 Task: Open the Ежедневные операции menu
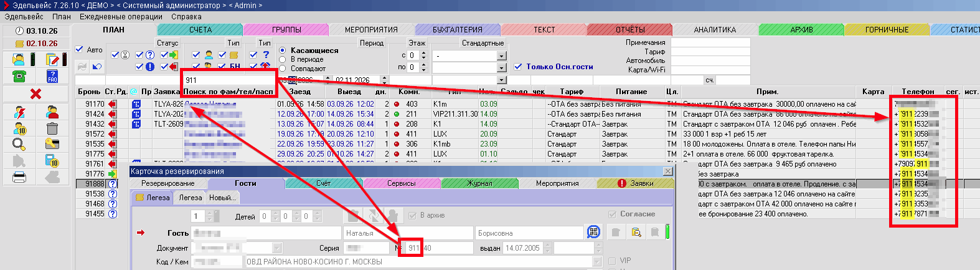(x=121, y=17)
